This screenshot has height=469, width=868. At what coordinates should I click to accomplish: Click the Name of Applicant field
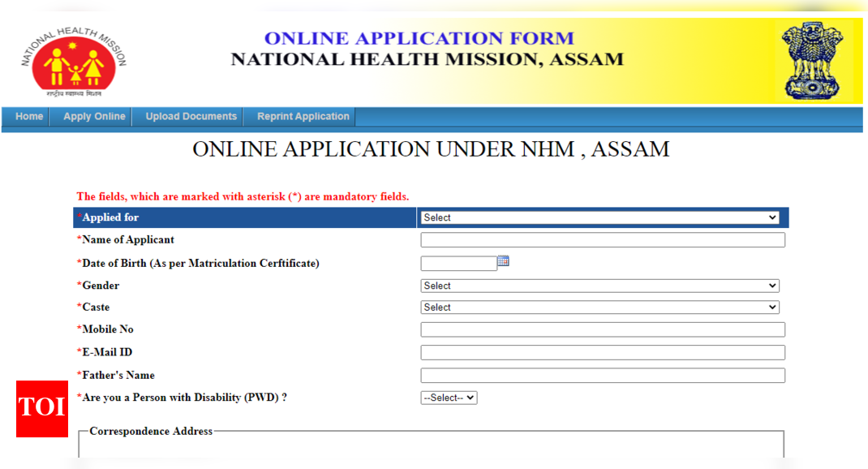(x=602, y=240)
